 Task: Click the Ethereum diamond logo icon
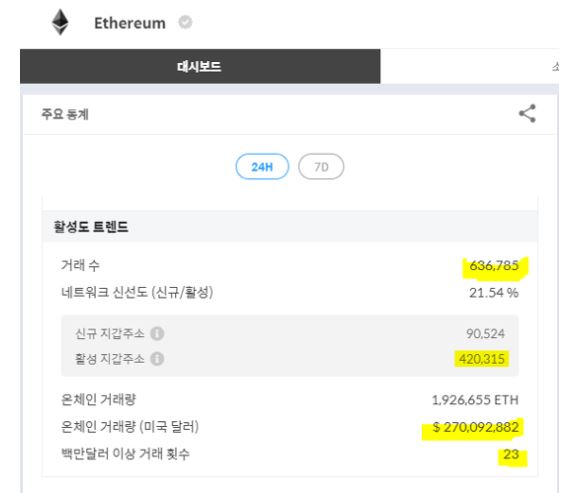coord(60,22)
